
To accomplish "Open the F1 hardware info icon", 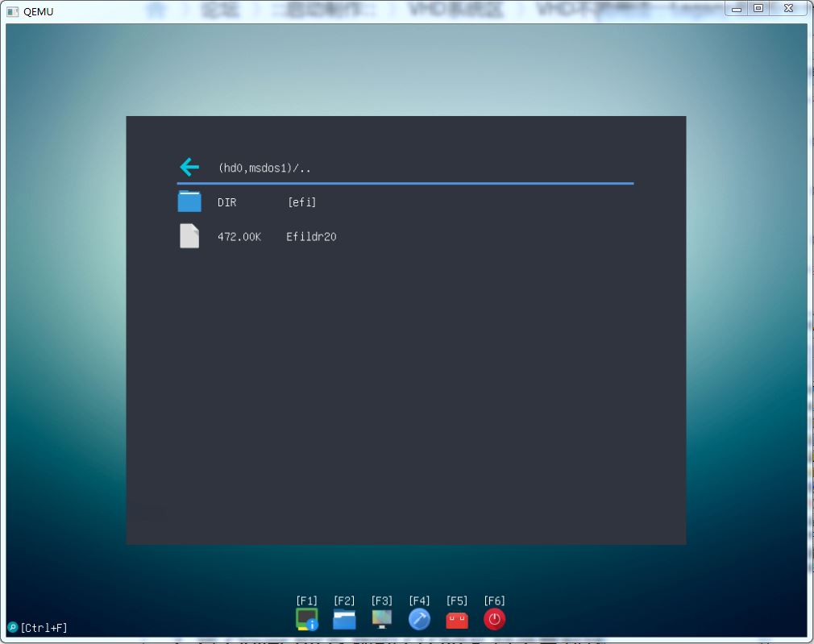I will [x=306, y=619].
